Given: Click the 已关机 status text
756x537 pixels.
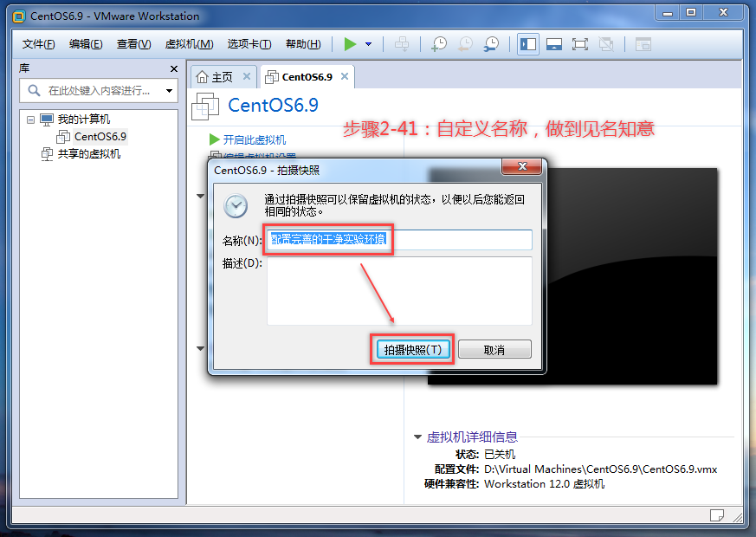Looking at the screenshot, I should 500,454.
